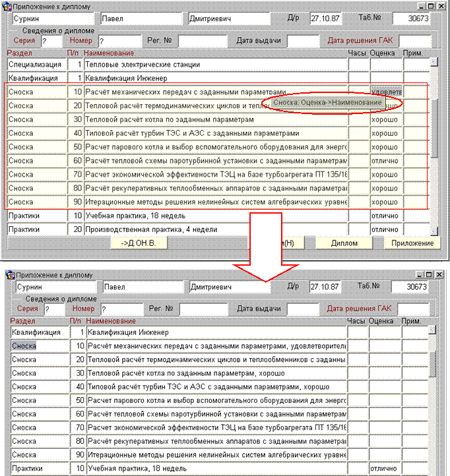Click the lower window's vertical scrollbar thumb
The height and width of the screenshot is (476, 450).
click(432, 365)
